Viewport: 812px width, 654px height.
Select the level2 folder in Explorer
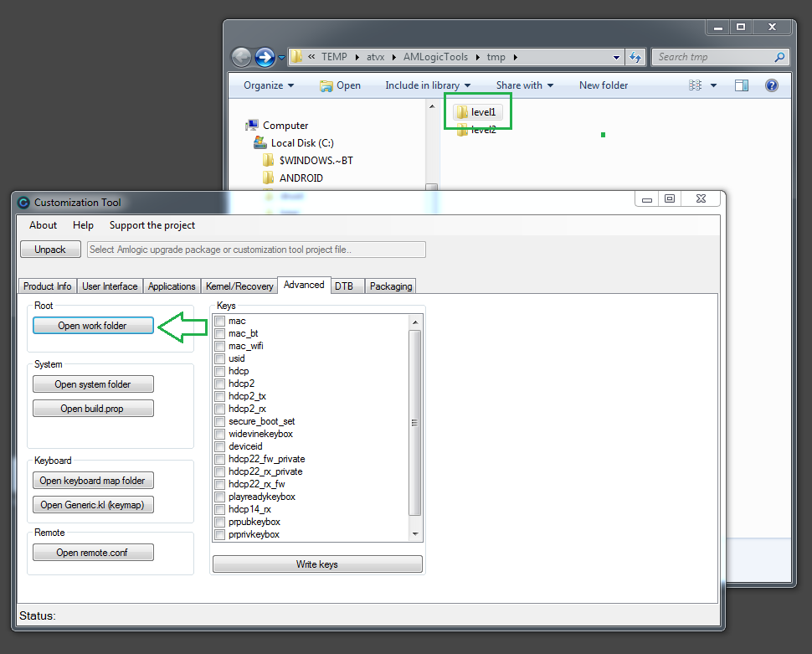tap(477, 130)
